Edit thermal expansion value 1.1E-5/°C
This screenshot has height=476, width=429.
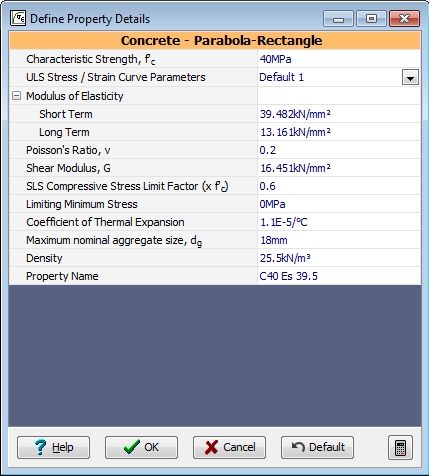(x=339, y=222)
